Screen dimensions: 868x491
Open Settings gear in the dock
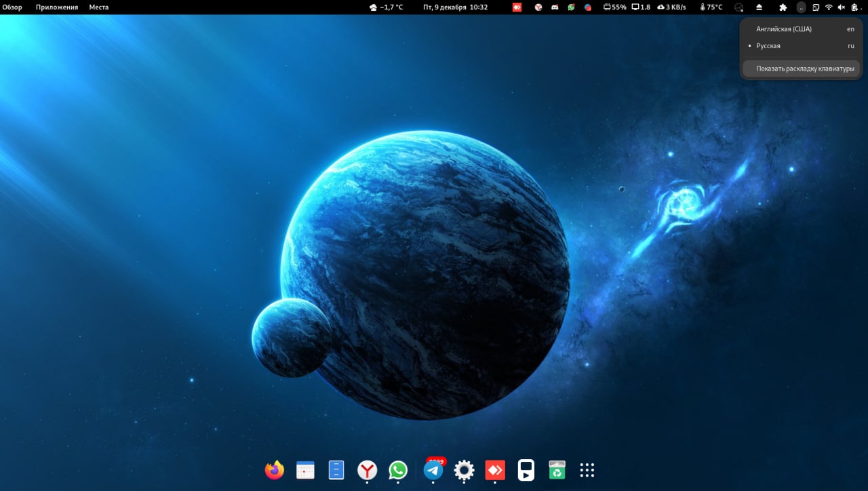pos(464,470)
